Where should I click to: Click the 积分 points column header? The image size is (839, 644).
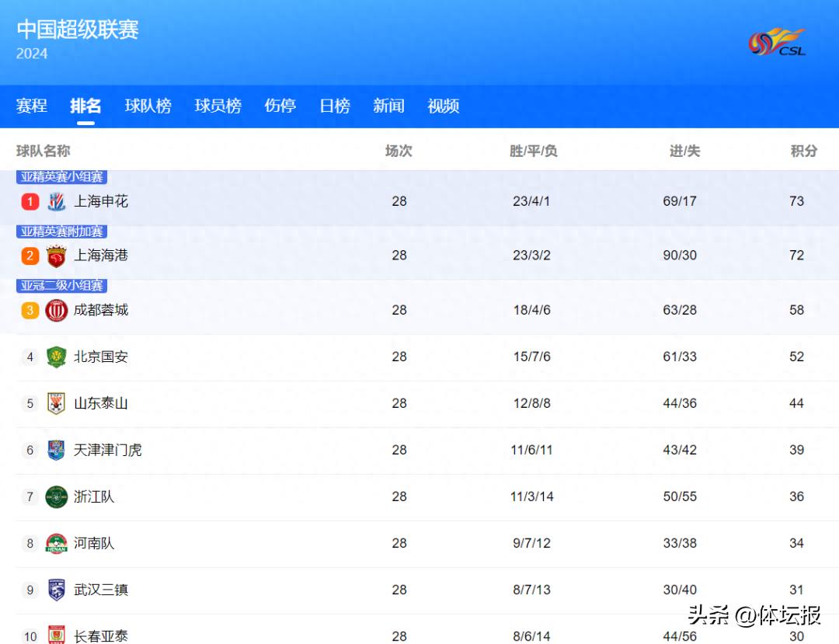(803, 151)
